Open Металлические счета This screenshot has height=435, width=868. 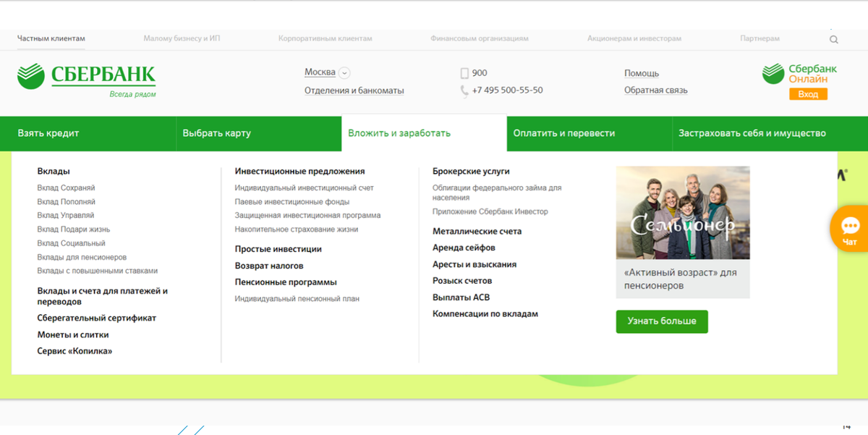click(477, 232)
